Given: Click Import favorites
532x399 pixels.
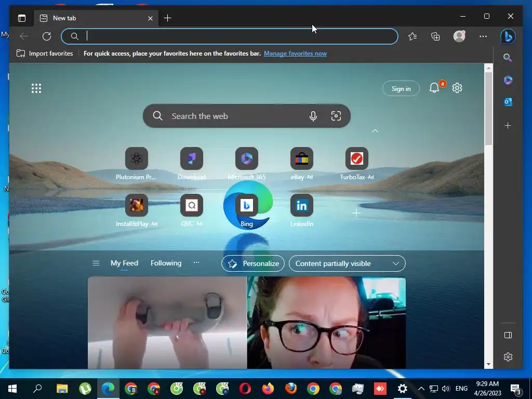Looking at the screenshot, I should 45,54.
